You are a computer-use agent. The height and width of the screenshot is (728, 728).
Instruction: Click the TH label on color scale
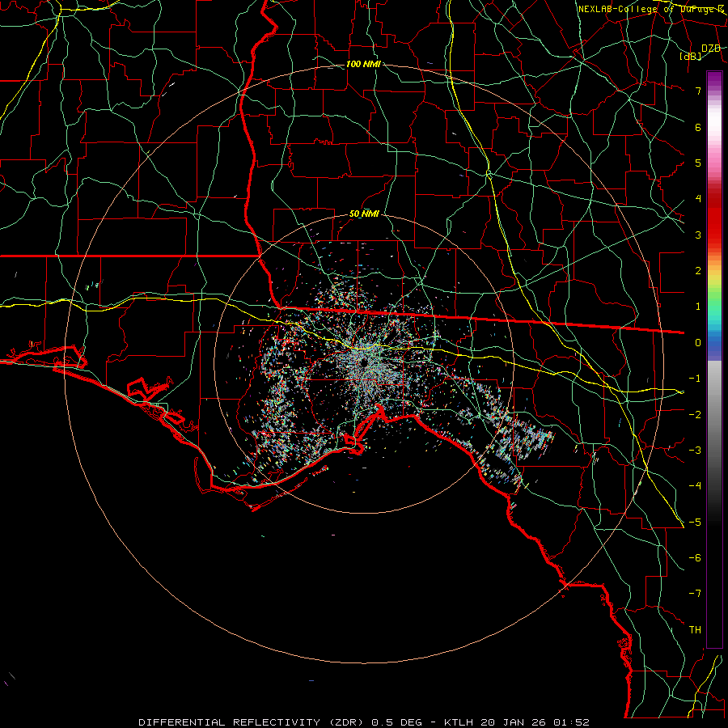pos(695,629)
